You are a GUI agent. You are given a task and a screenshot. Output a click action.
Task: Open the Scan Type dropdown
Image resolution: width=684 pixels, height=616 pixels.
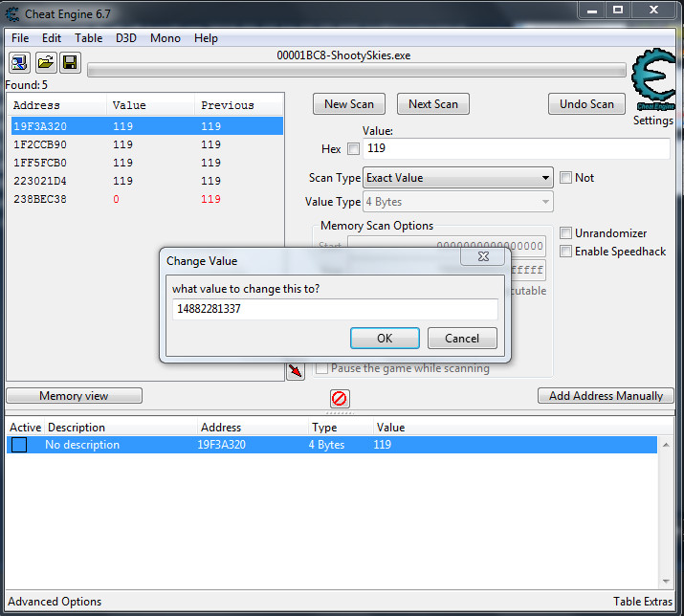[458, 178]
